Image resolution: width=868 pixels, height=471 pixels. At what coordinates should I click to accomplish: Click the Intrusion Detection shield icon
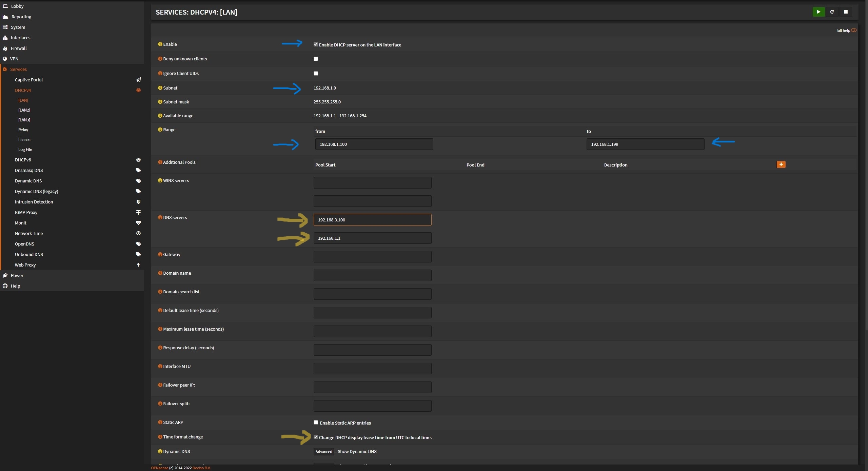tap(138, 202)
